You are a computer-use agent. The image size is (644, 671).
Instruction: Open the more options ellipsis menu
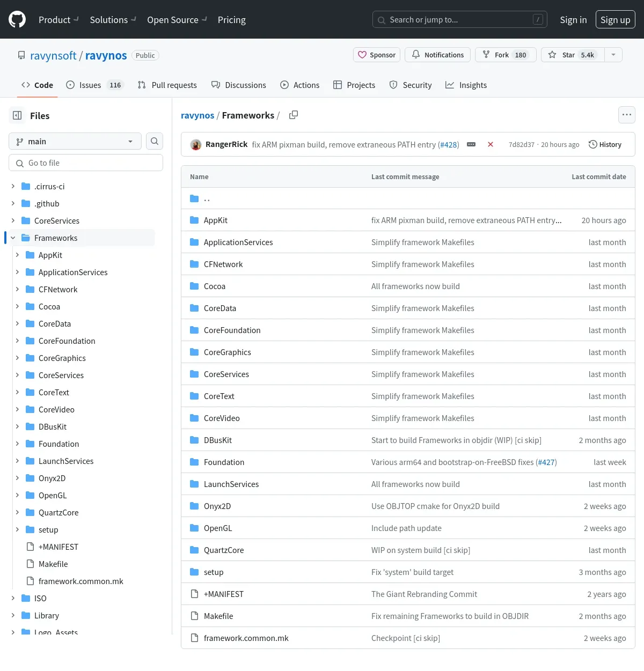[627, 115]
